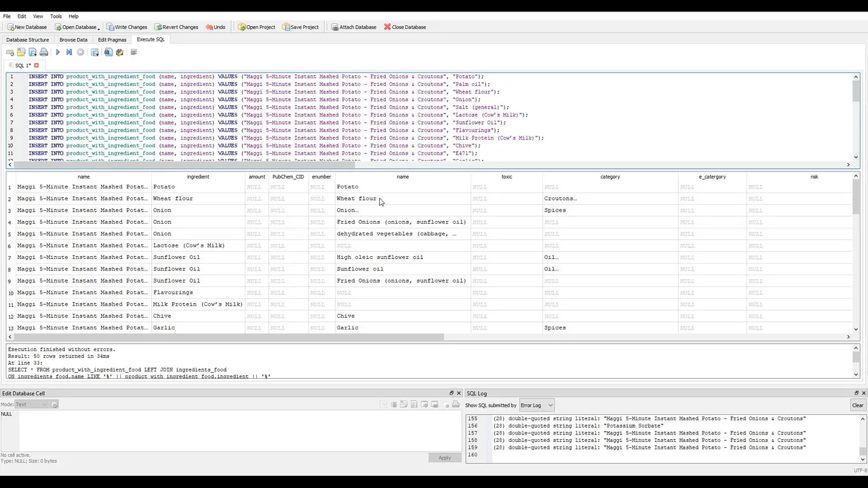The width and height of the screenshot is (868, 488).
Task: Click SQL editor line 5 text
Action: [x=269, y=107]
